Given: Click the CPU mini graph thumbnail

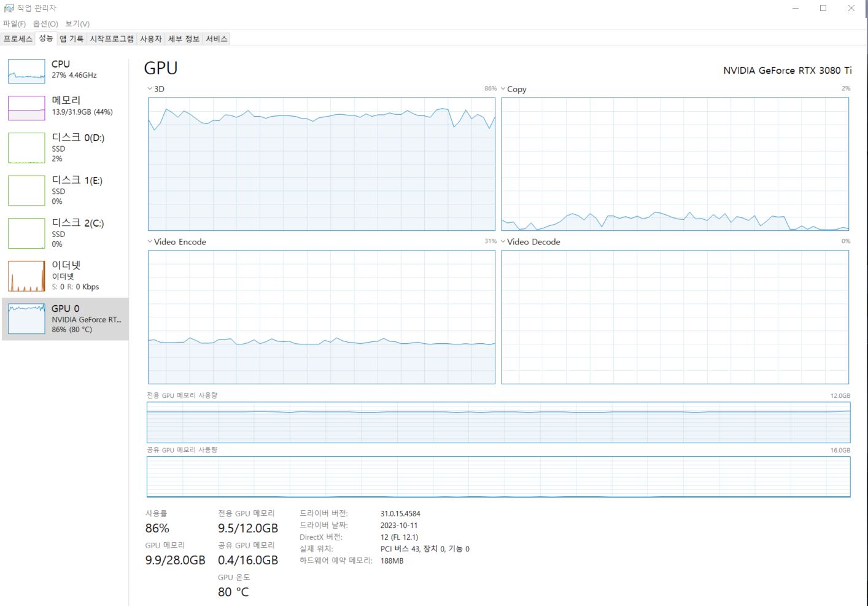Looking at the screenshot, I should point(26,71).
